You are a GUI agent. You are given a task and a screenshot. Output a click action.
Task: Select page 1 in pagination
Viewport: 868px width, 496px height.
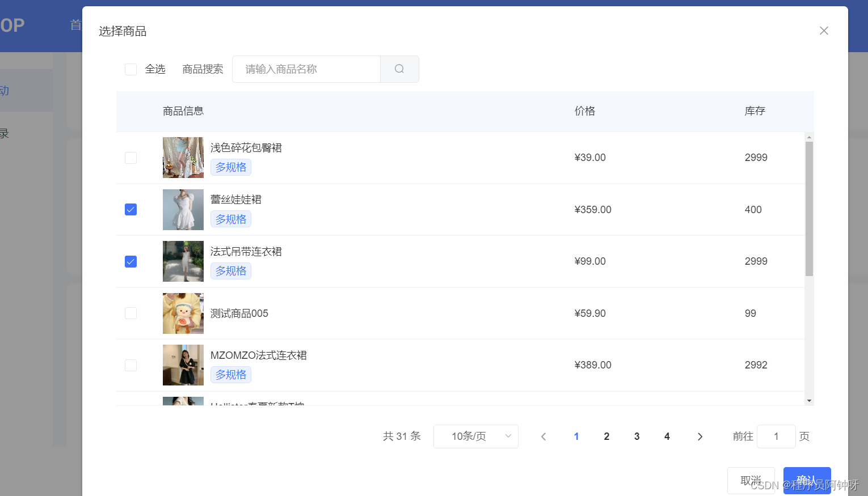(x=576, y=436)
